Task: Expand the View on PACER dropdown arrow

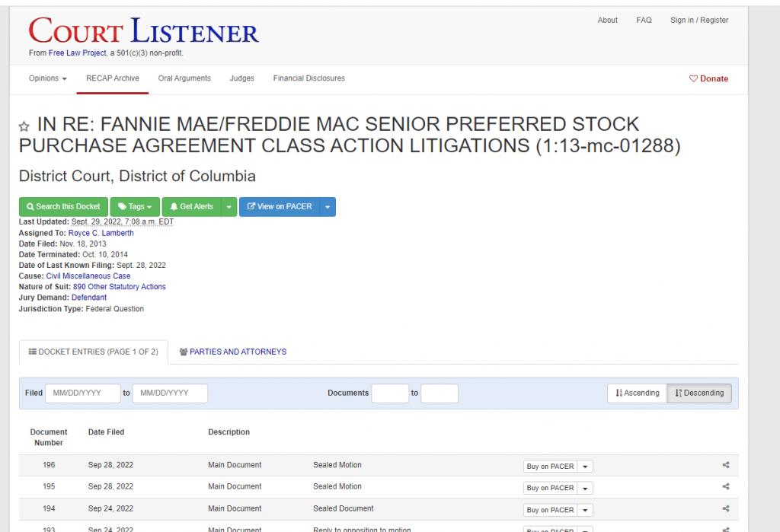Action: (x=328, y=207)
